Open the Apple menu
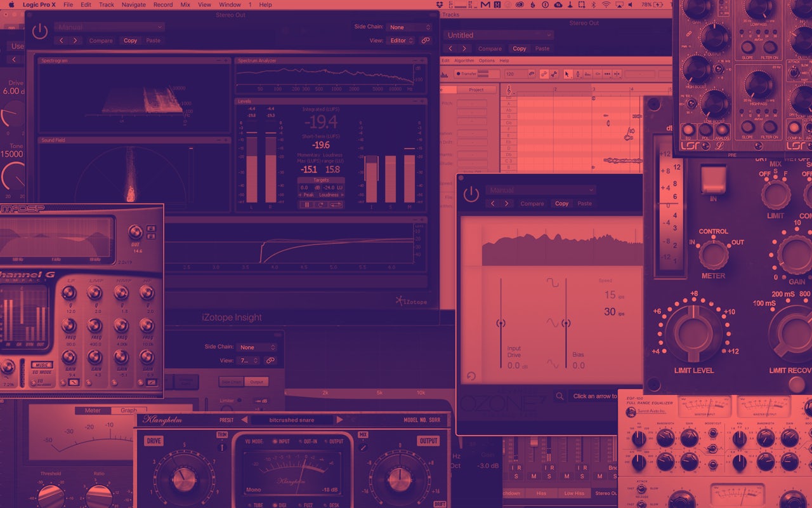The width and height of the screenshot is (812, 508). (x=11, y=4)
